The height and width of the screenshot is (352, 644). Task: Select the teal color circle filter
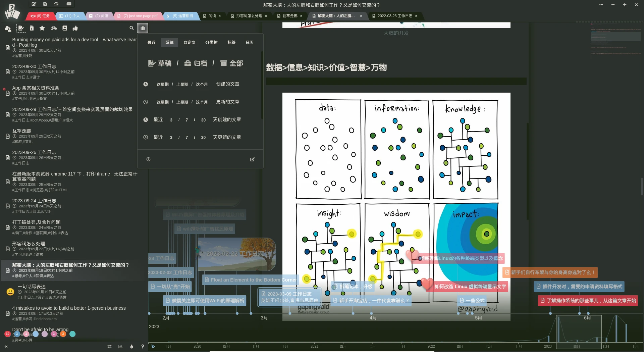coord(72,334)
